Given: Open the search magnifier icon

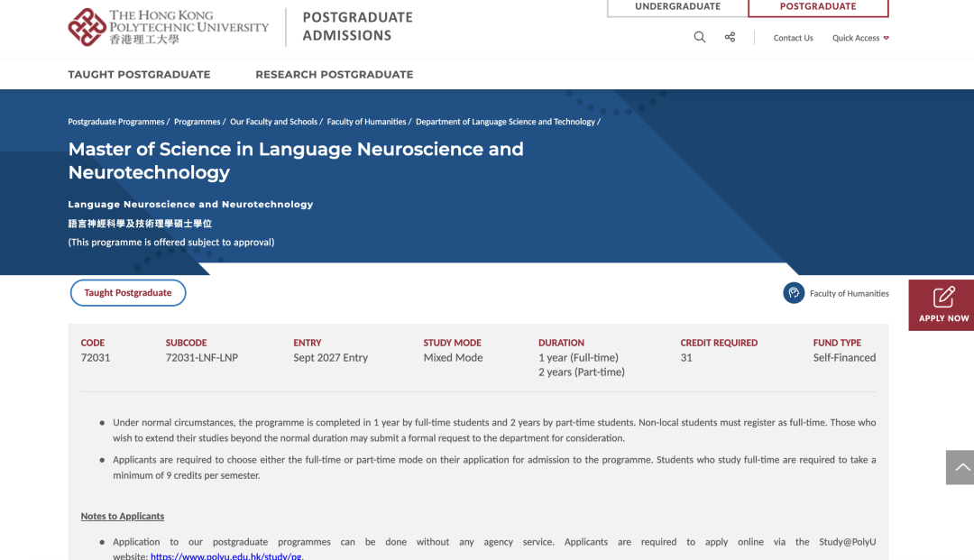Looking at the screenshot, I should coord(700,37).
